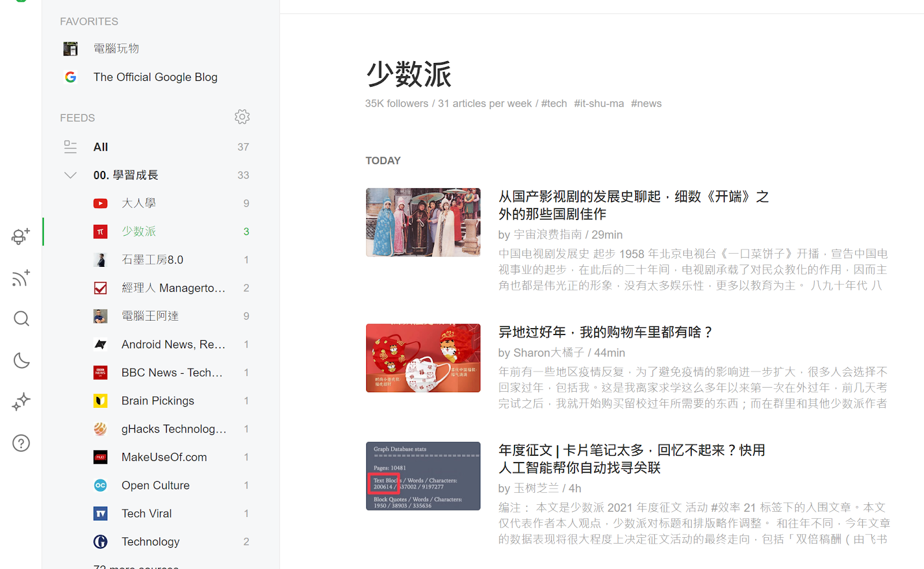
Task: Click the 少數派 red feed icon
Action: pyautogui.click(x=100, y=232)
